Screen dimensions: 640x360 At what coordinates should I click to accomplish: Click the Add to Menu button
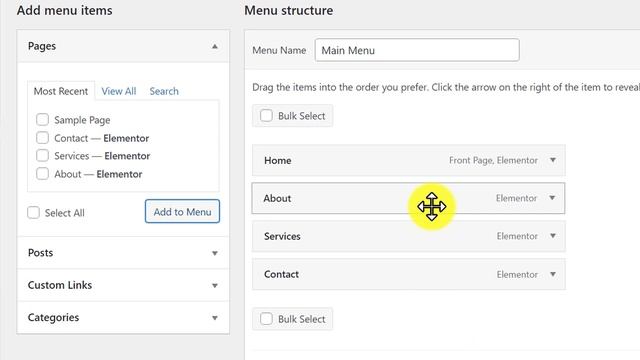click(182, 211)
